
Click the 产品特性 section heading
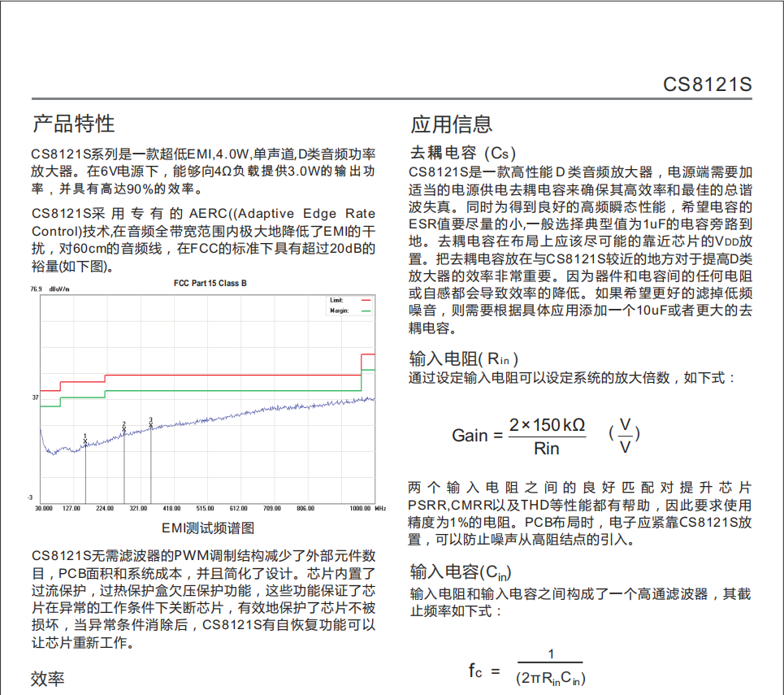73,124
